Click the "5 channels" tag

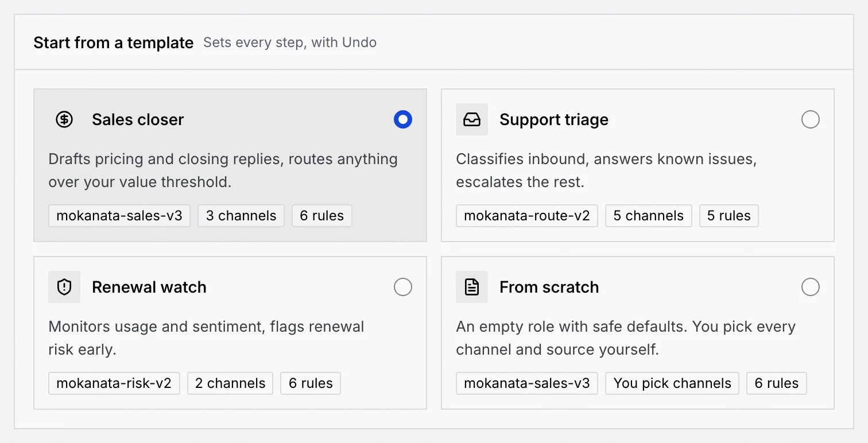[x=649, y=216]
